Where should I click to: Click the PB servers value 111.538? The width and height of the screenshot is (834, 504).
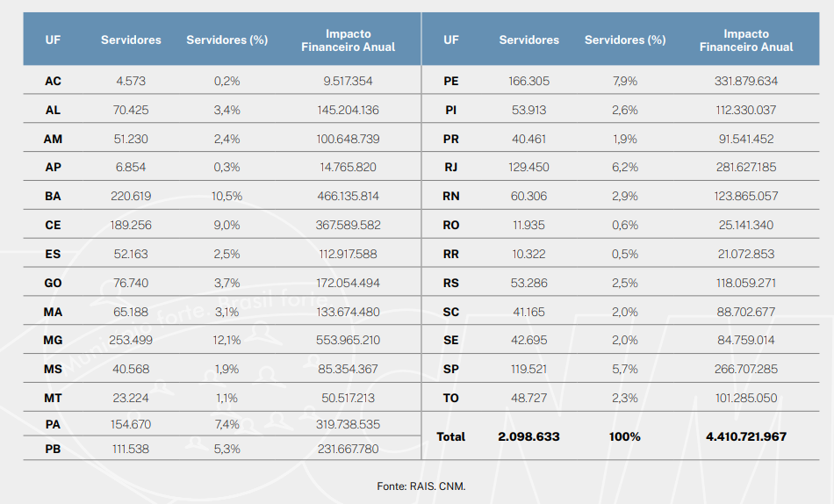click(x=131, y=449)
